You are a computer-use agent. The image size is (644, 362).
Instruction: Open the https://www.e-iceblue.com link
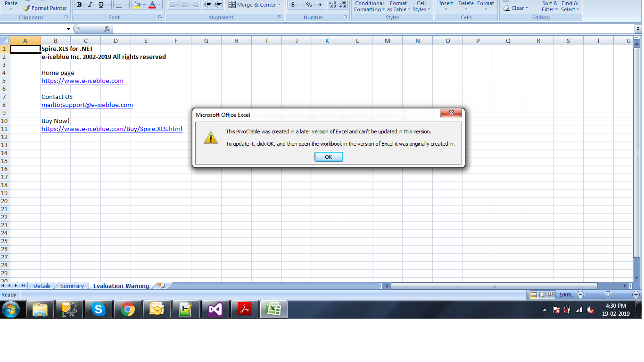(83, 81)
